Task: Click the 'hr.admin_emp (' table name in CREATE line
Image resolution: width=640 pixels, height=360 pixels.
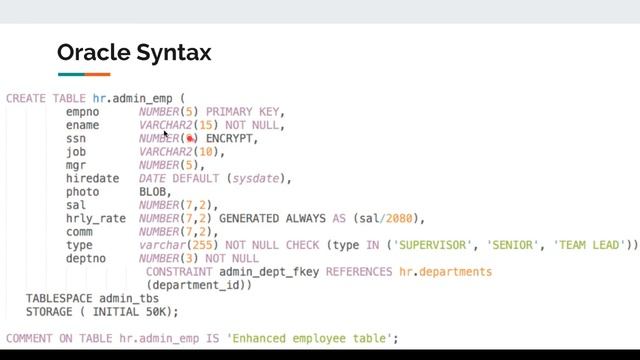Action: tap(139, 99)
